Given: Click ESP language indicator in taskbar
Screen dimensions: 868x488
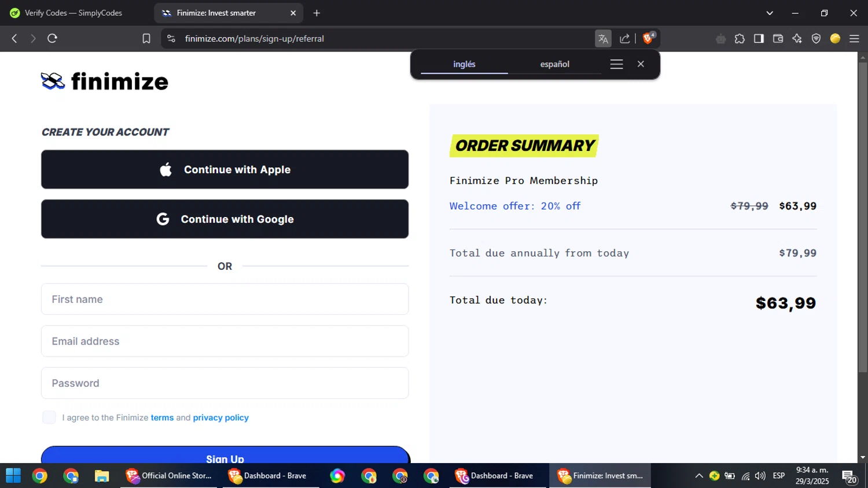Looking at the screenshot, I should (779, 476).
